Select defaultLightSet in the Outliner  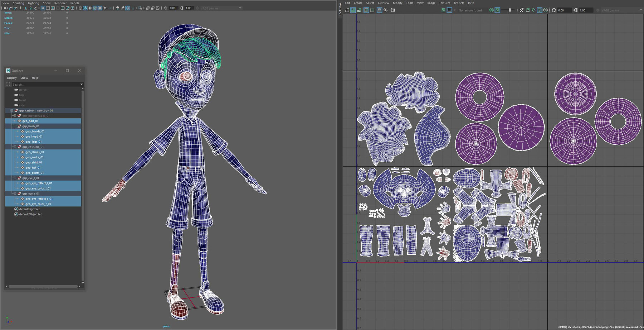(x=29, y=209)
